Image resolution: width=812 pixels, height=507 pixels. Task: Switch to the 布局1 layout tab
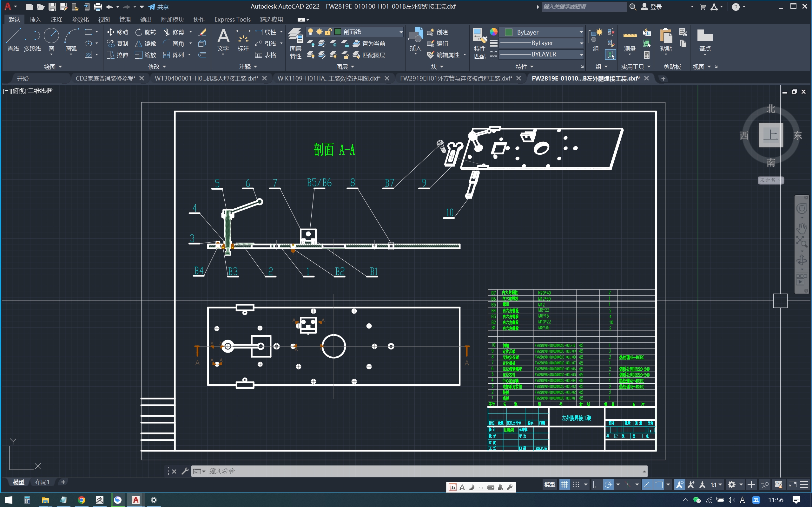(x=42, y=482)
